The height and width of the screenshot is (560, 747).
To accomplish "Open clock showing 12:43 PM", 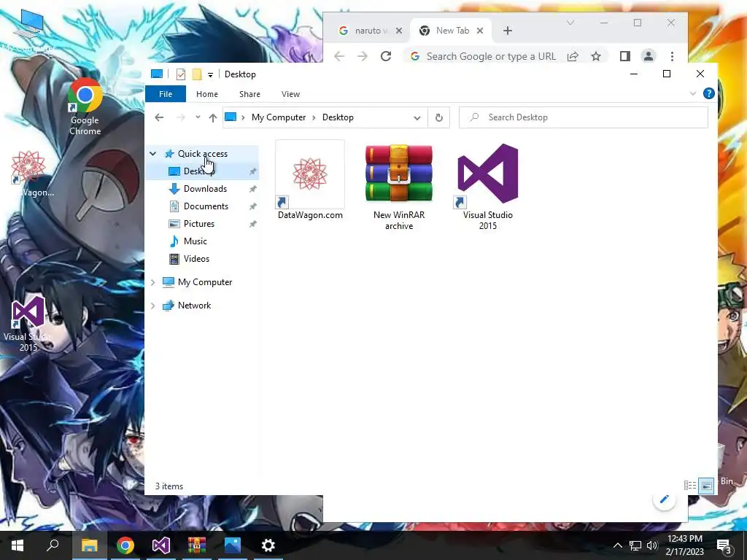I will coord(684,545).
